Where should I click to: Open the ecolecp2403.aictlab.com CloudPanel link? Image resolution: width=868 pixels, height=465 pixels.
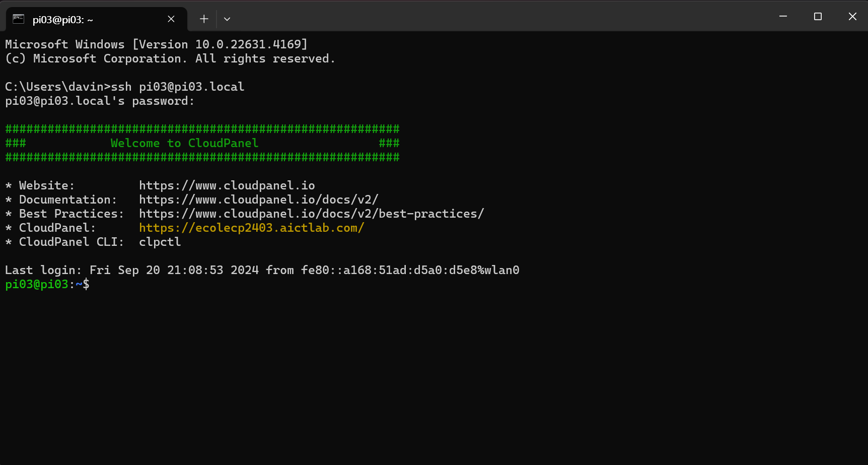(252, 228)
